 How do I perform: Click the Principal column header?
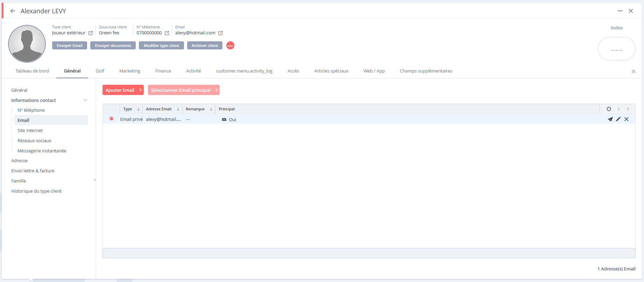(x=227, y=109)
